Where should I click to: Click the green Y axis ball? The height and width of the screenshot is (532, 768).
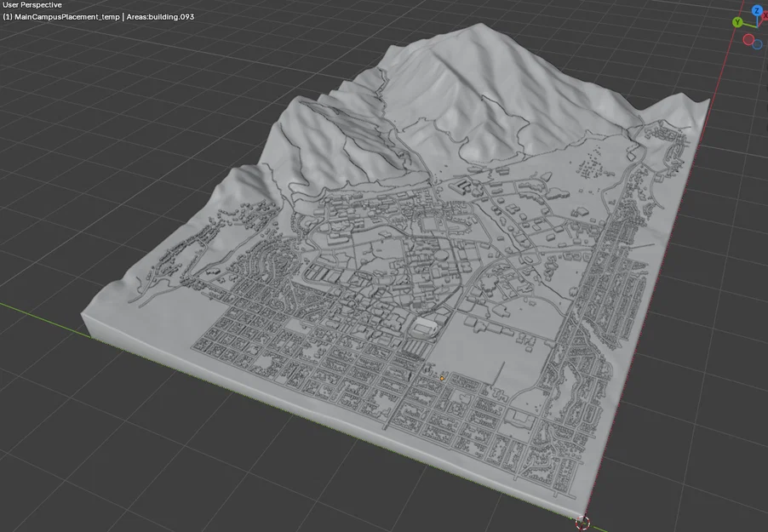(x=737, y=22)
